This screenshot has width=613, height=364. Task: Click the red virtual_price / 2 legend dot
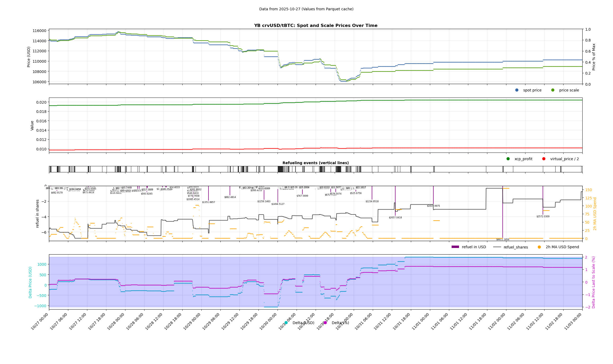544,159
